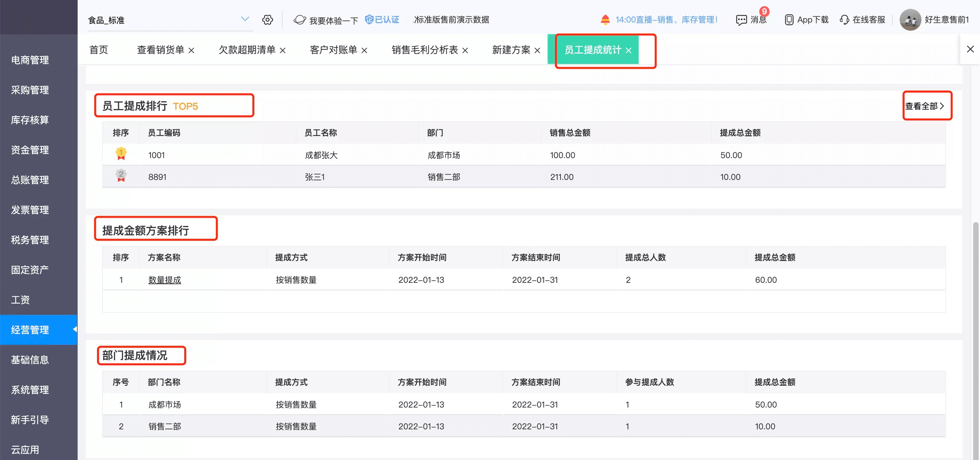Click the 在线客服 headset icon

844,20
